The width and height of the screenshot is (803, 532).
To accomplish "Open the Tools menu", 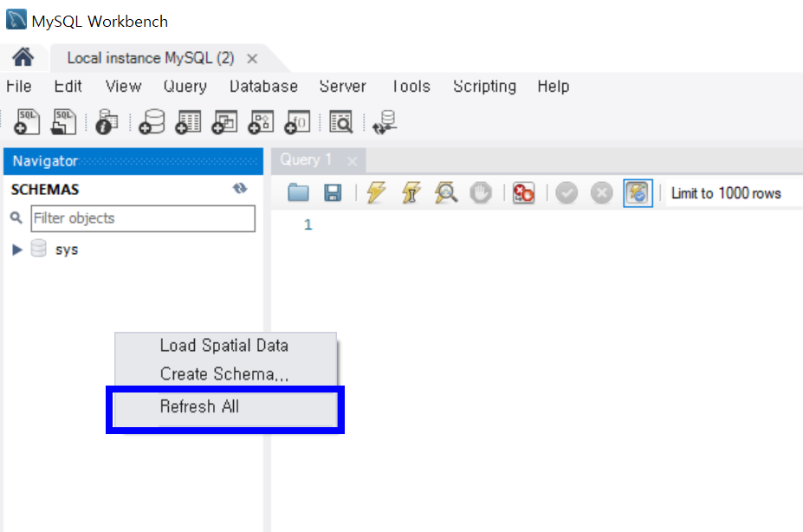I will (411, 86).
